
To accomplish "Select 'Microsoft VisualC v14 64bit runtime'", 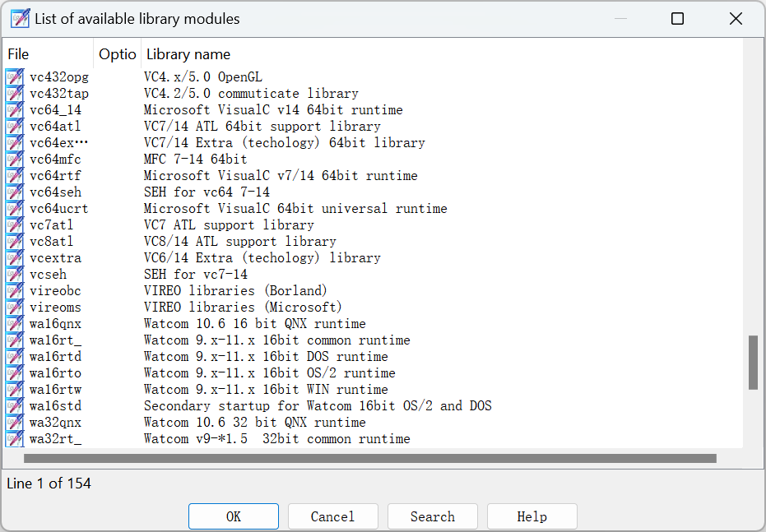I will pos(273,110).
